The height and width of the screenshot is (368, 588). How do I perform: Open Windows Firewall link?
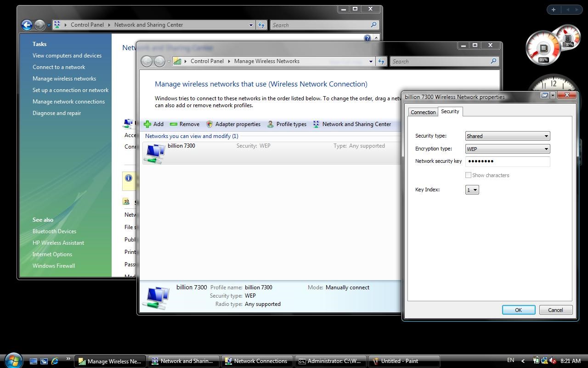tap(54, 266)
